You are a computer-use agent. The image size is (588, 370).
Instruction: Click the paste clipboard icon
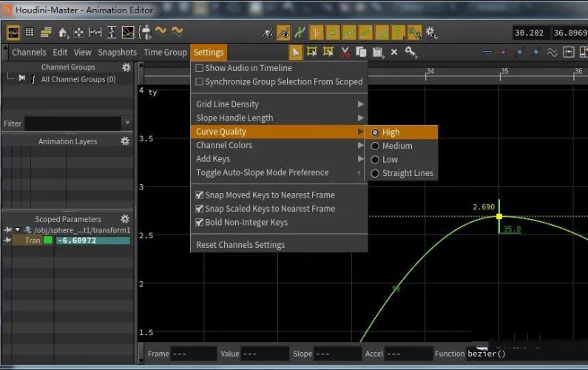tap(378, 53)
